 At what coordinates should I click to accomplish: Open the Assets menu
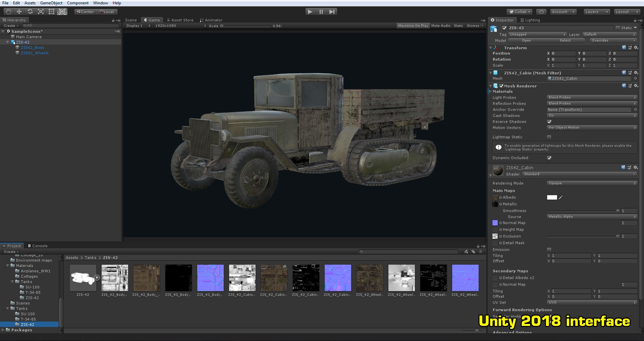30,3
